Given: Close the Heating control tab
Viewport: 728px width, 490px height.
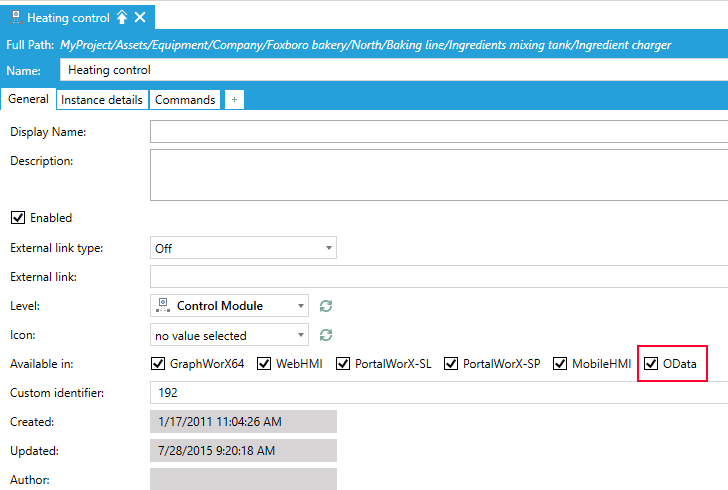Looking at the screenshot, I should pos(140,17).
